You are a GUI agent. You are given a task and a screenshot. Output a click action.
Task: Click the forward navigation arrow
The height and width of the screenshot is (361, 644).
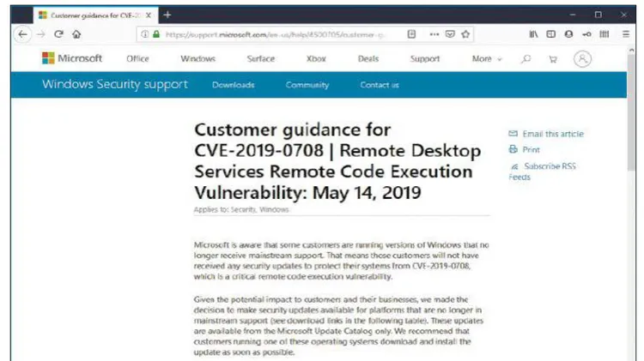[x=40, y=34]
